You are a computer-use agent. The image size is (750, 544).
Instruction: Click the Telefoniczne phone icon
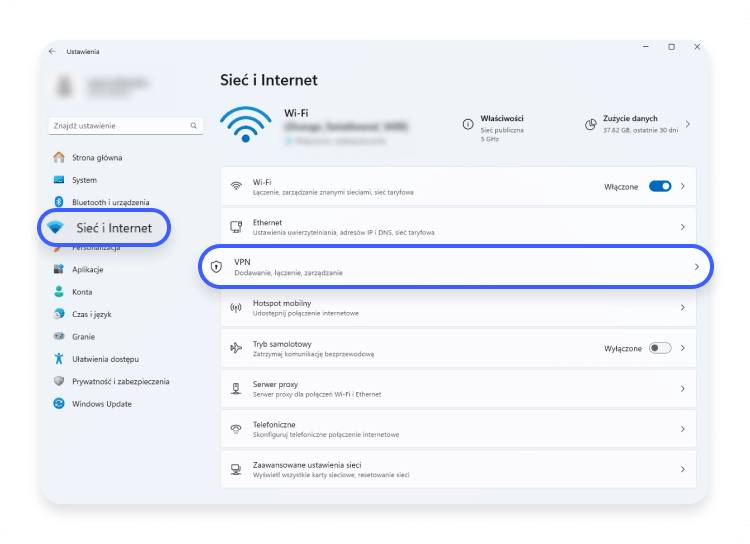[x=236, y=429]
